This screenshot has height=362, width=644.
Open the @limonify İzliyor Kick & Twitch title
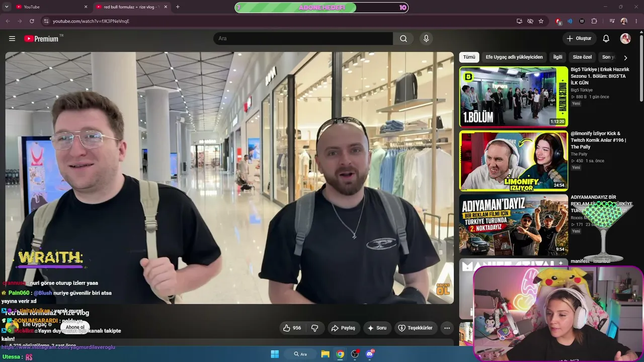[x=599, y=140]
